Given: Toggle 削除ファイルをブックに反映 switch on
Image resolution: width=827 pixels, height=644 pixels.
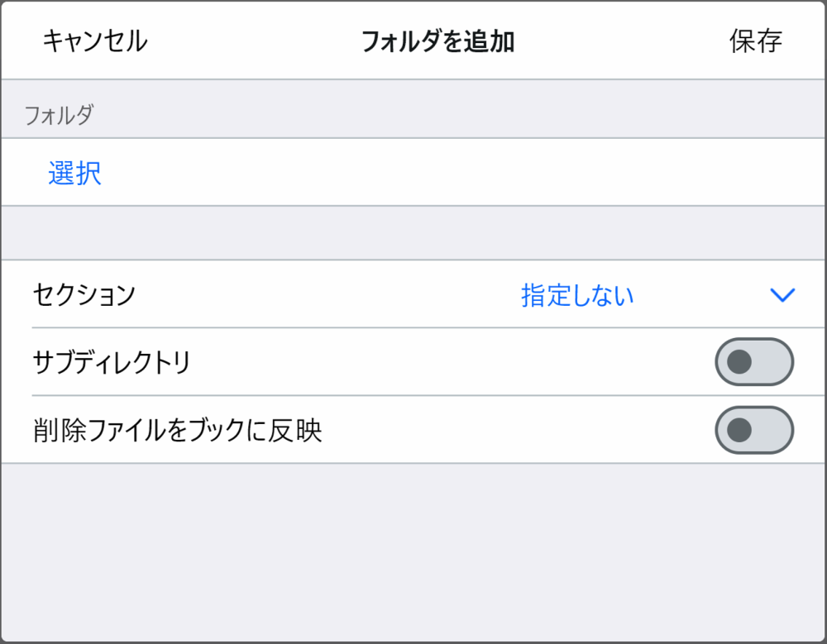Looking at the screenshot, I should 753,430.
